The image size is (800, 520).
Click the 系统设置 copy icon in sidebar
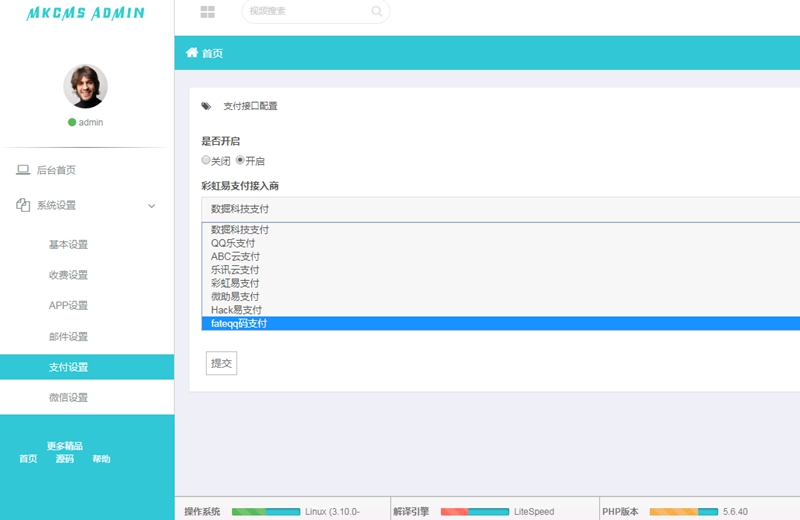tap(23, 205)
